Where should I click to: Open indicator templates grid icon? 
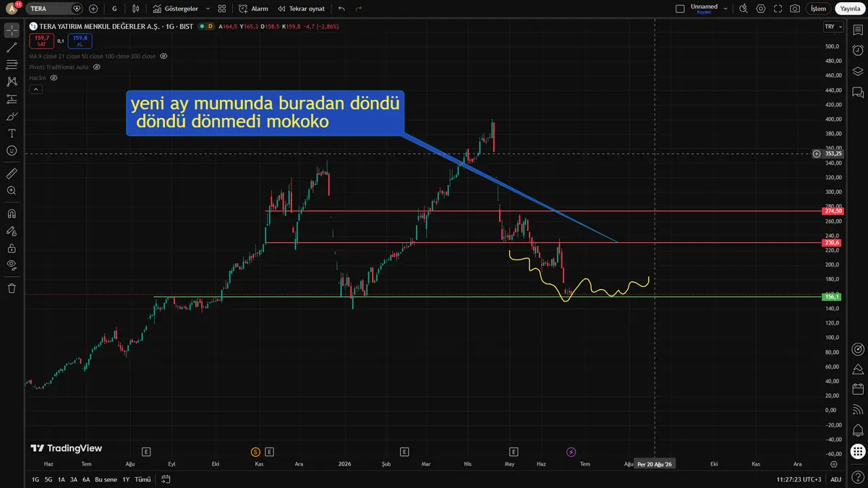221,9
